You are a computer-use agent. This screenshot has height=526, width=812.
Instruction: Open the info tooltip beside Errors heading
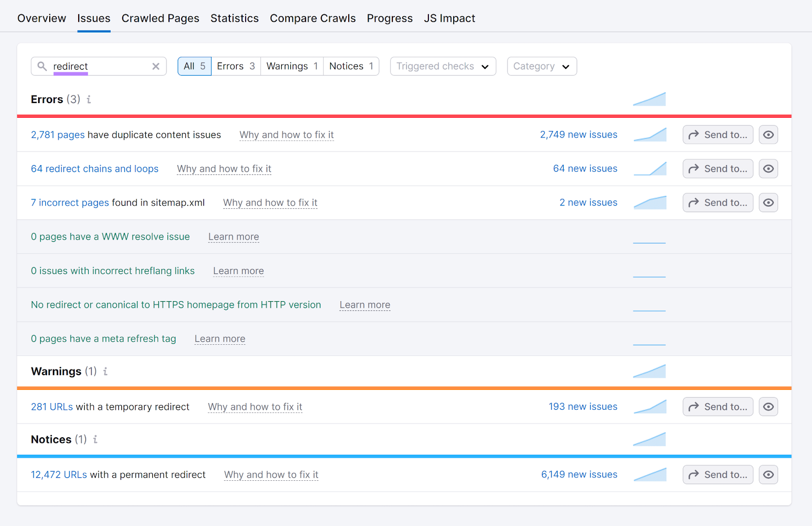pos(88,100)
